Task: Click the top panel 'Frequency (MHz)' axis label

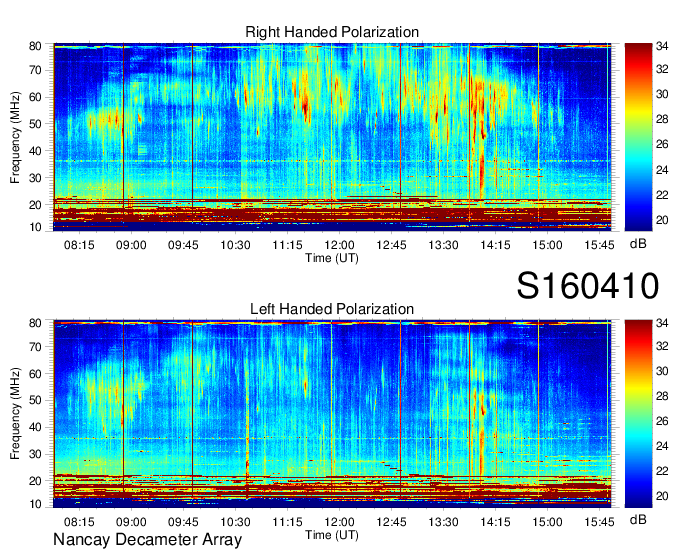Action: pos(15,137)
